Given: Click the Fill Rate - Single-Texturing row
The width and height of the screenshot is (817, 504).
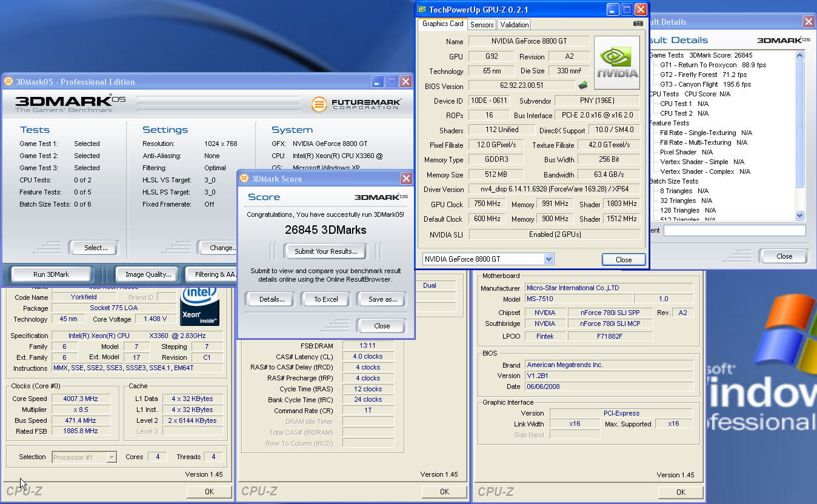Looking at the screenshot, I should coord(706,133).
